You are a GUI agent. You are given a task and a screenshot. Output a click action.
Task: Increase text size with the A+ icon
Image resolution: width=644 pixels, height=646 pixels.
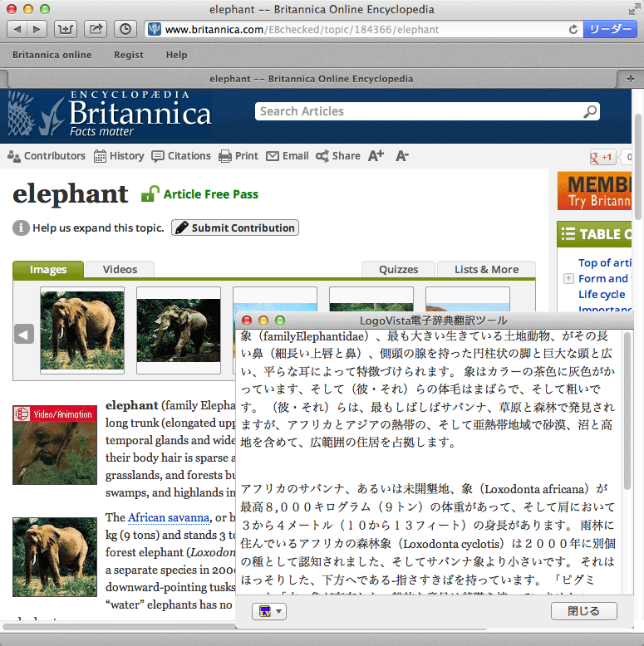pyautogui.click(x=376, y=156)
